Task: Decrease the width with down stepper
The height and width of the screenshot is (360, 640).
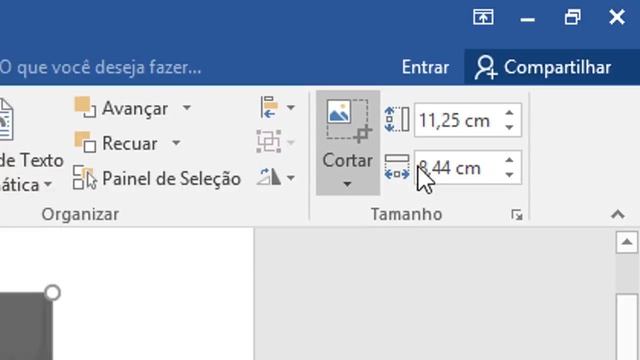Action: coord(509,175)
